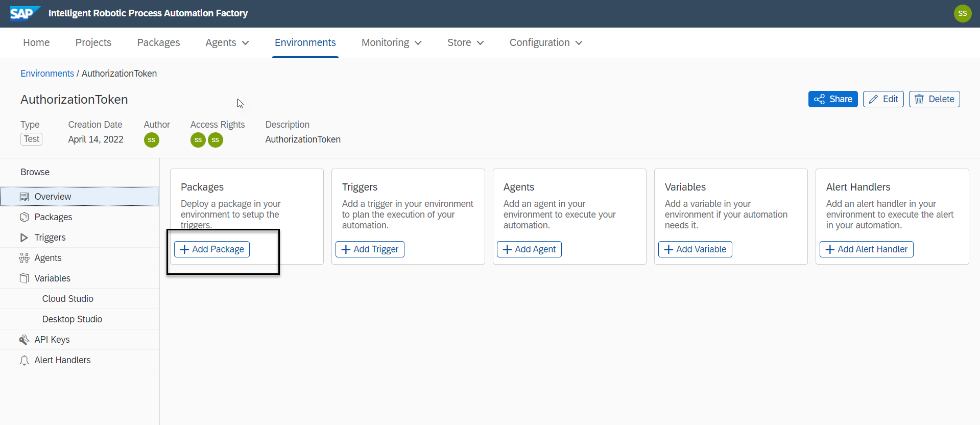
Task: Click the Agents icon in sidebar
Action: 24,258
